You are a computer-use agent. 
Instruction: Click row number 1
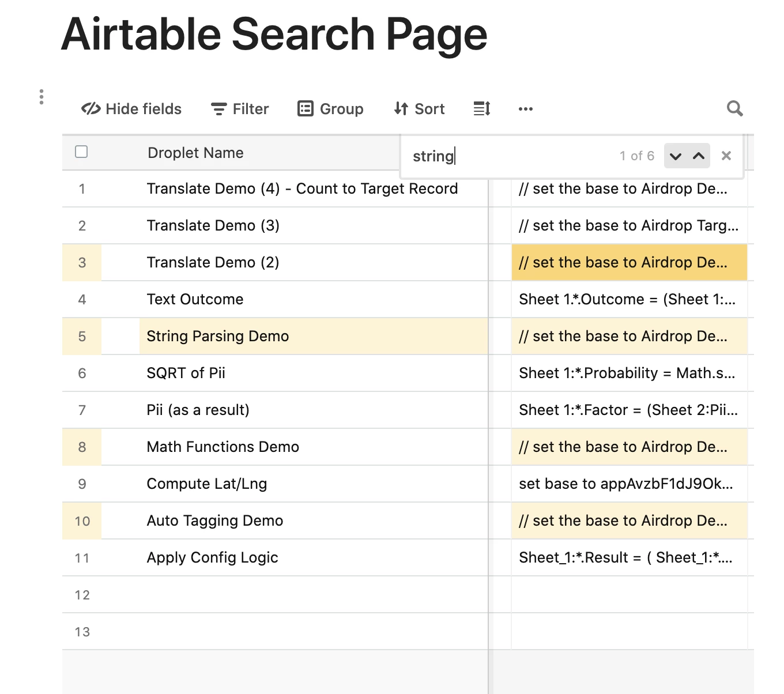pyautogui.click(x=82, y=188)
